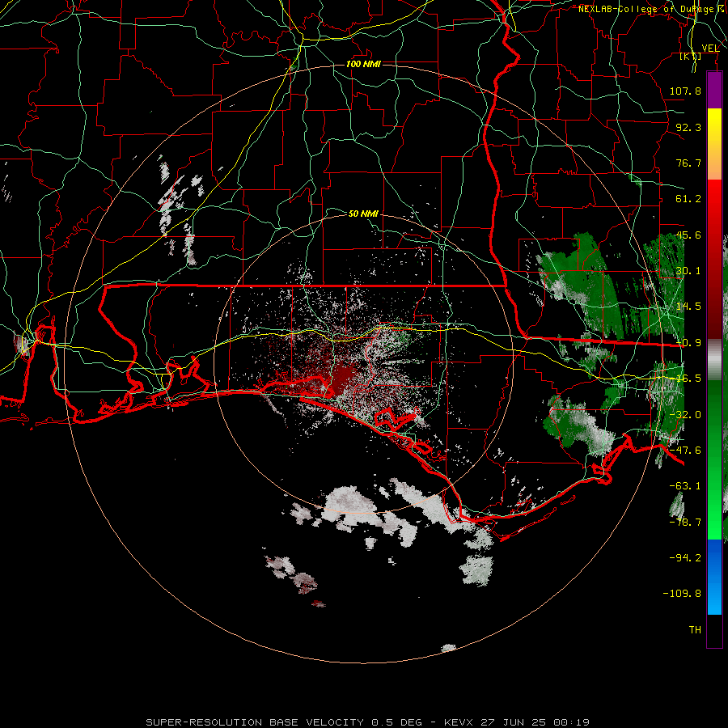Click the 50 NMI range ring label
The image size is (728, 728).
[x=363, y=214]
